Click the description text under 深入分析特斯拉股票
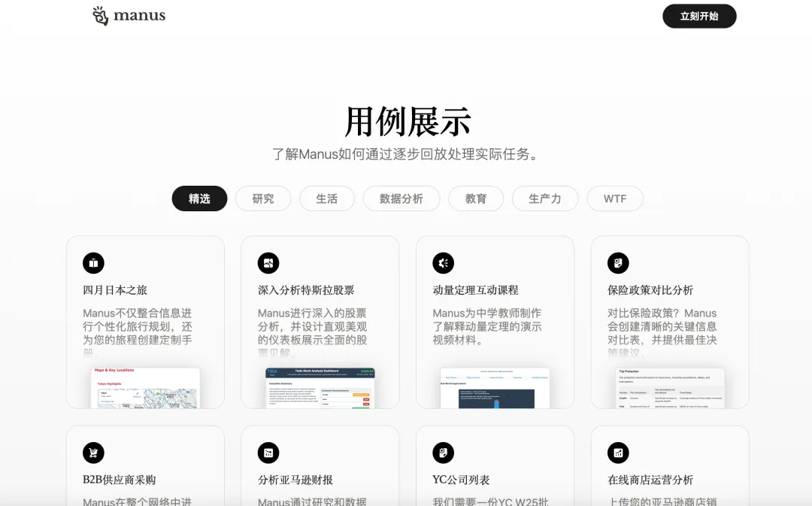Viewport: 812px width, 506px height. click(313, 332)
